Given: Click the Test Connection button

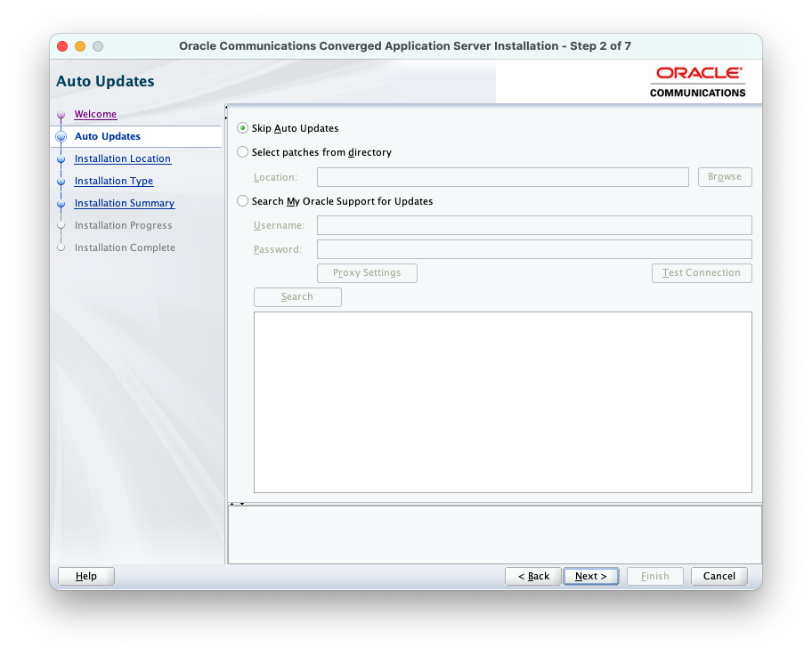Looking at the screenshot, I should point(702,273).
